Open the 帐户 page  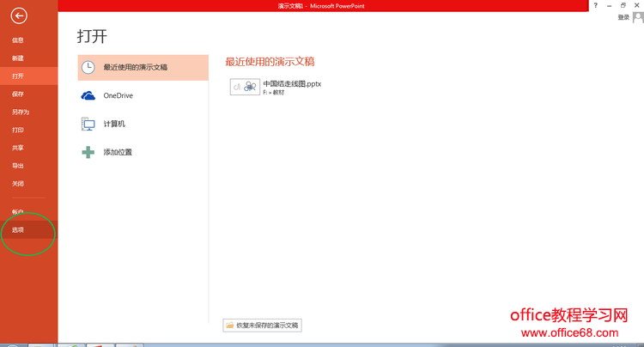[17, 211]
